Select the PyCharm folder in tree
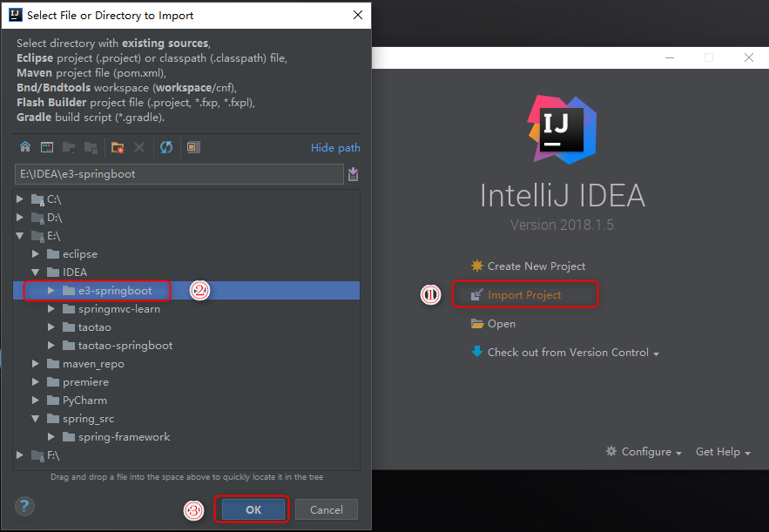Image resolution: width=769 pixels, height=532 pixels. coord(84,401)
